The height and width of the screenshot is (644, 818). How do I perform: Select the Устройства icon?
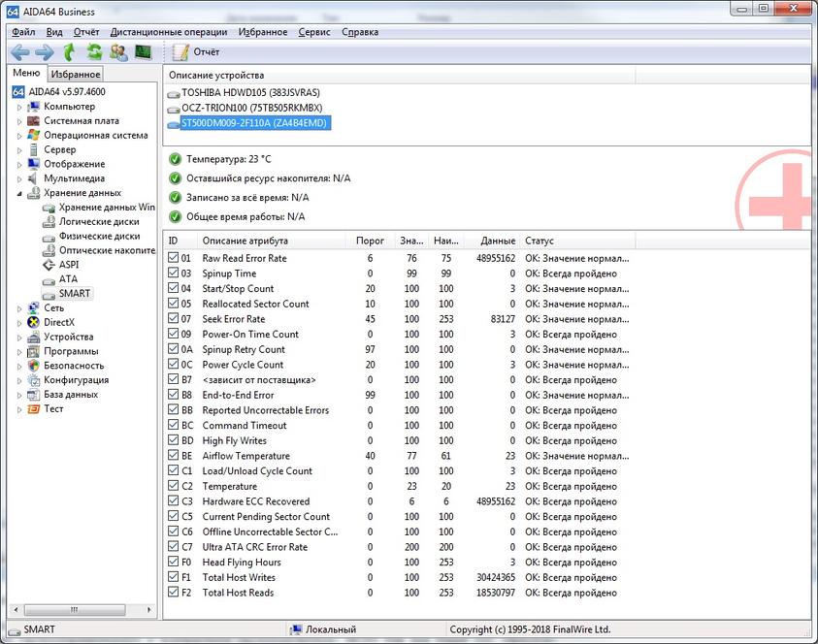click(x=34, y=337)
